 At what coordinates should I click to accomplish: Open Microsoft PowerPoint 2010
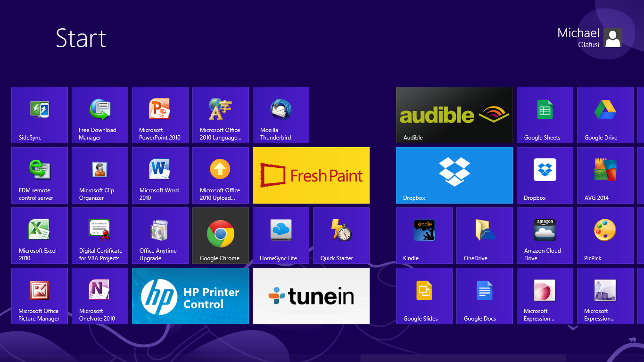(x=160, y=115)
